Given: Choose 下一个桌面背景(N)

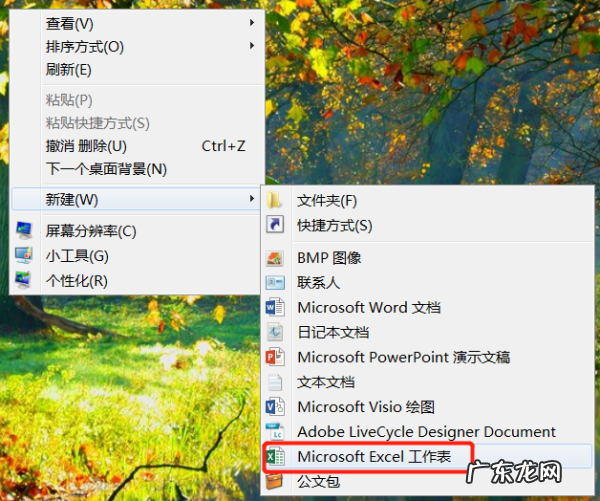Looking at the screenshot, I should click(137, 169).
